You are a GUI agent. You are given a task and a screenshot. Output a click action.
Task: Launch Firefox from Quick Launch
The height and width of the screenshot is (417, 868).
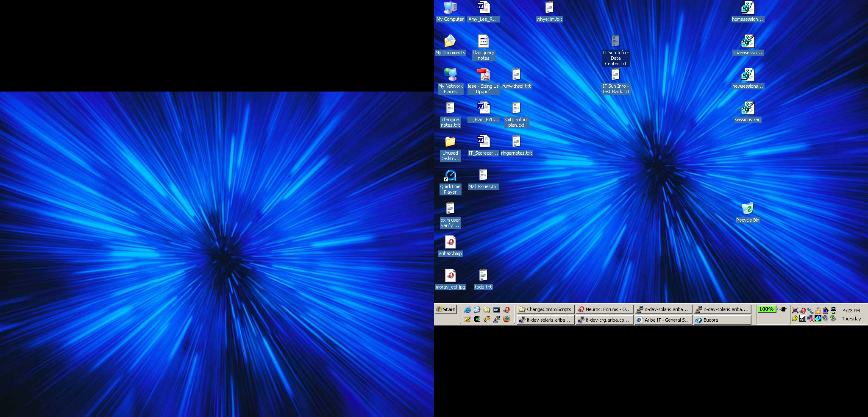coord(506,319)
